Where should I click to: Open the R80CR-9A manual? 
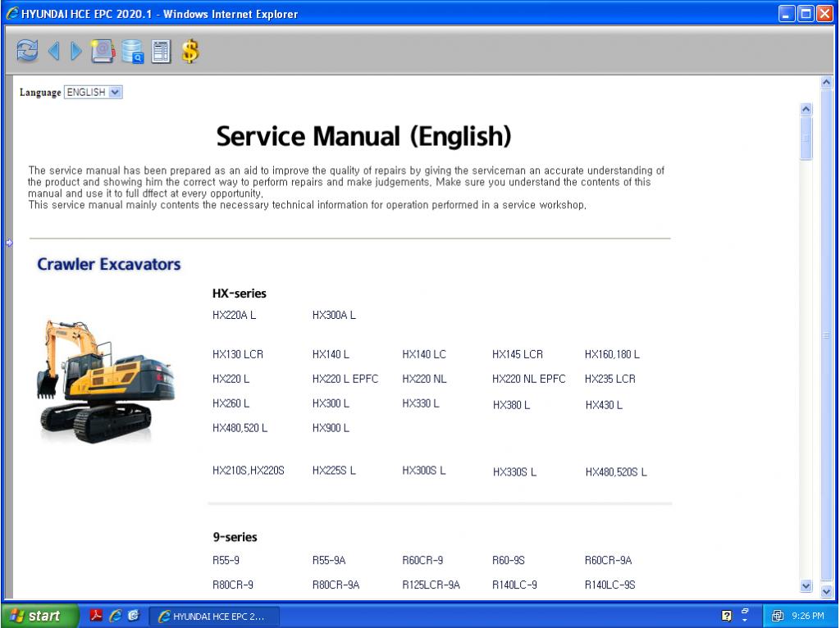[x=336, y=585]
